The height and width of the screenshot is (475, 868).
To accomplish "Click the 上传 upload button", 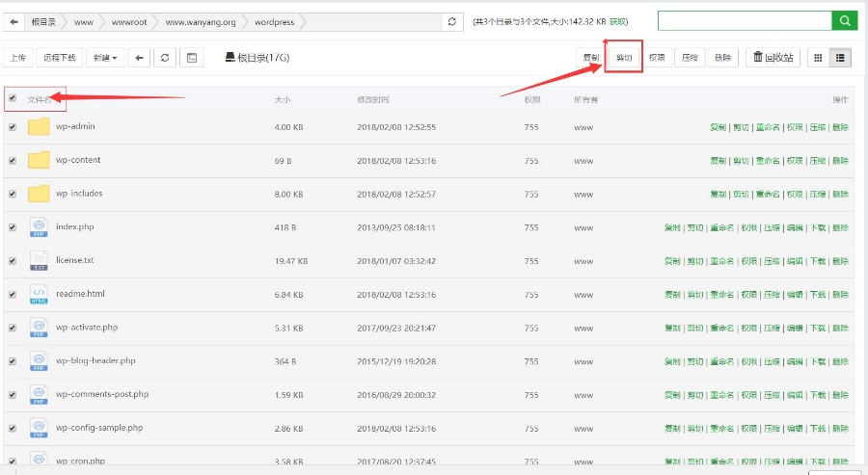I will [17, 58].
